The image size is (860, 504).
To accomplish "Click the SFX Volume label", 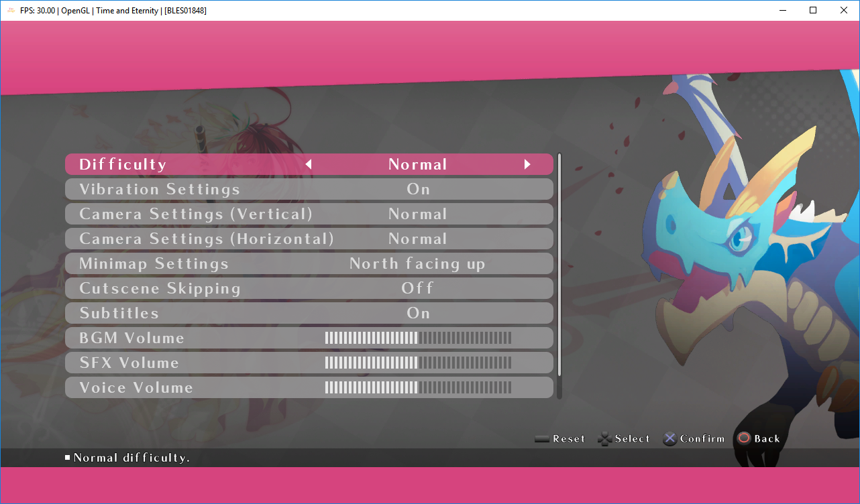I will tap(129, 363).
